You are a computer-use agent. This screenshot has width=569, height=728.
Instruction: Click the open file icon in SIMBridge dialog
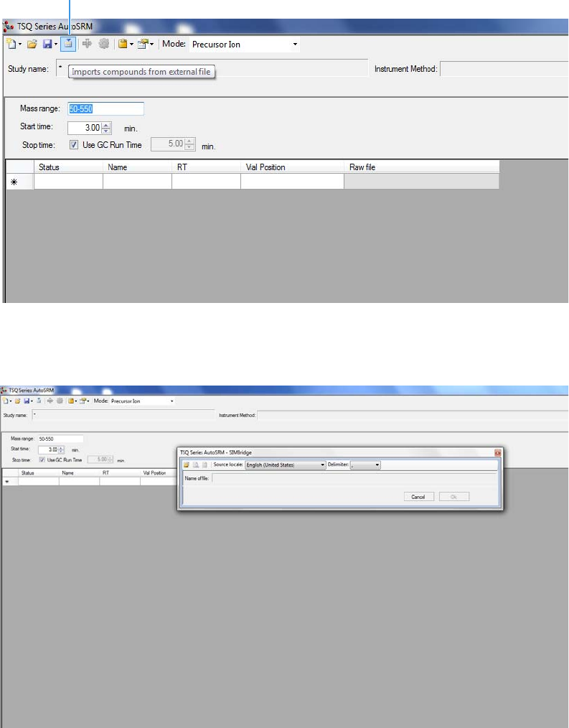coord(186,465)
